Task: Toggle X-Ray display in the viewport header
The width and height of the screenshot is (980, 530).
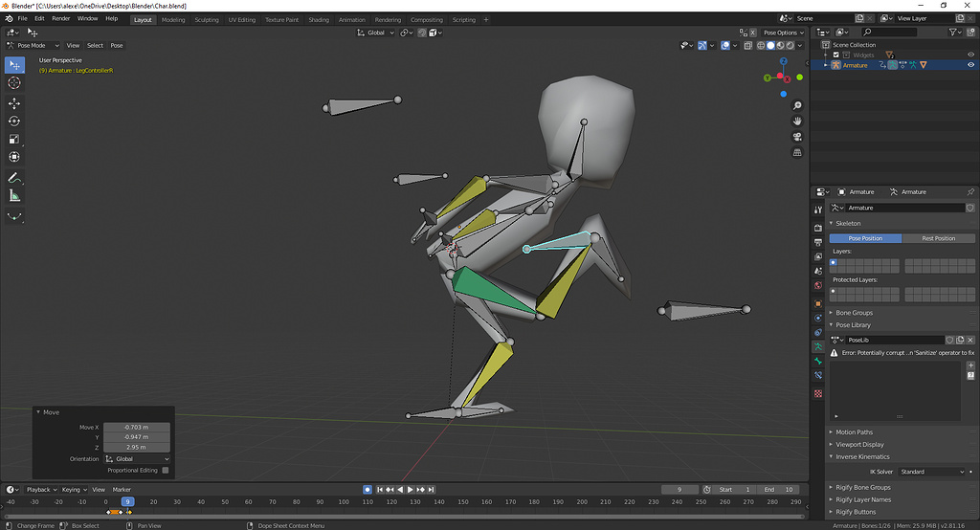Action: click(747, 46)
